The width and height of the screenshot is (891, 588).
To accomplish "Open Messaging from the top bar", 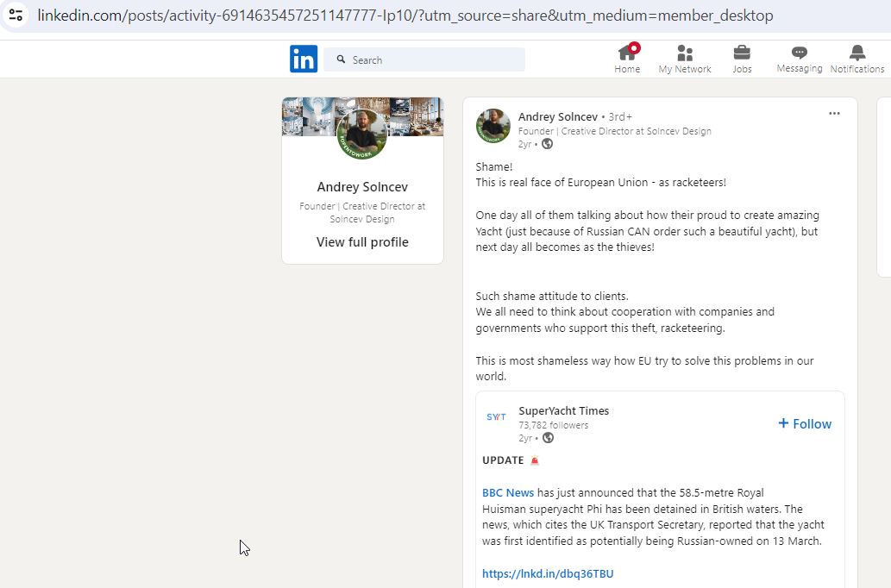I will 800,59.
